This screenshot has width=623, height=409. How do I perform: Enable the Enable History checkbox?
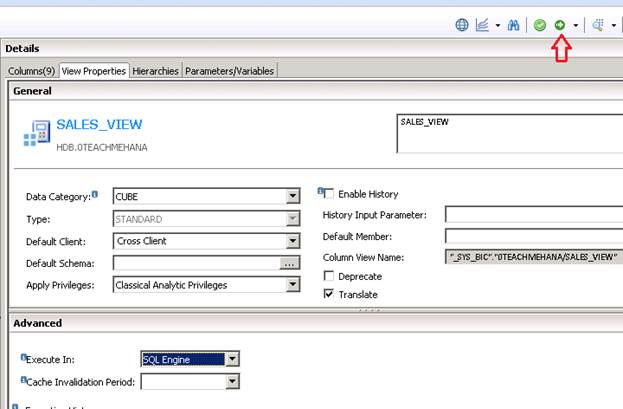(329, 194)
